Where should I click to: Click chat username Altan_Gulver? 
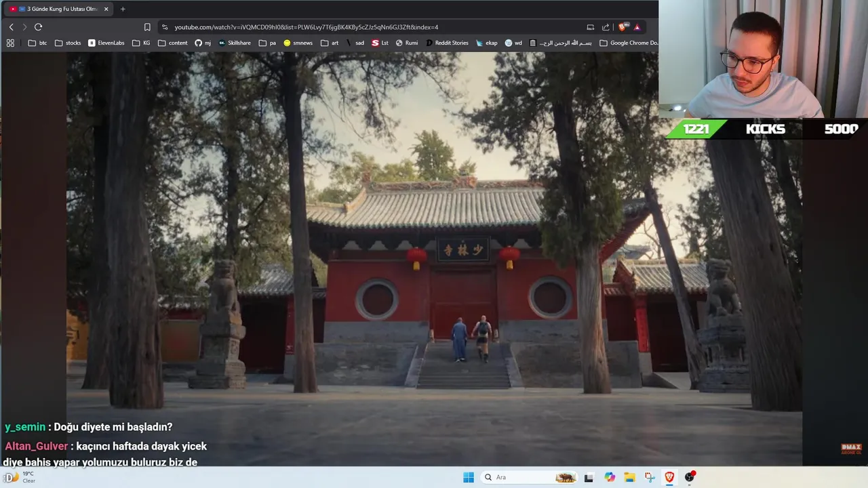[x=37, y=446]
